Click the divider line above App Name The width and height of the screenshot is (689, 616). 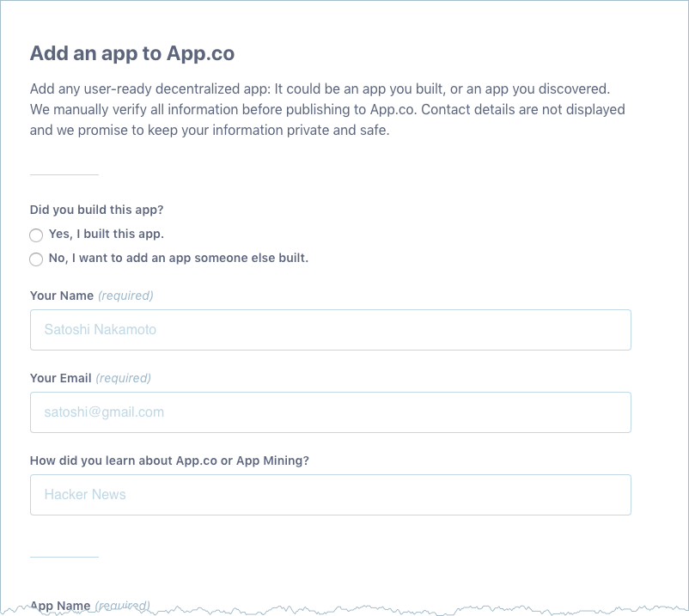coord(64,557)
